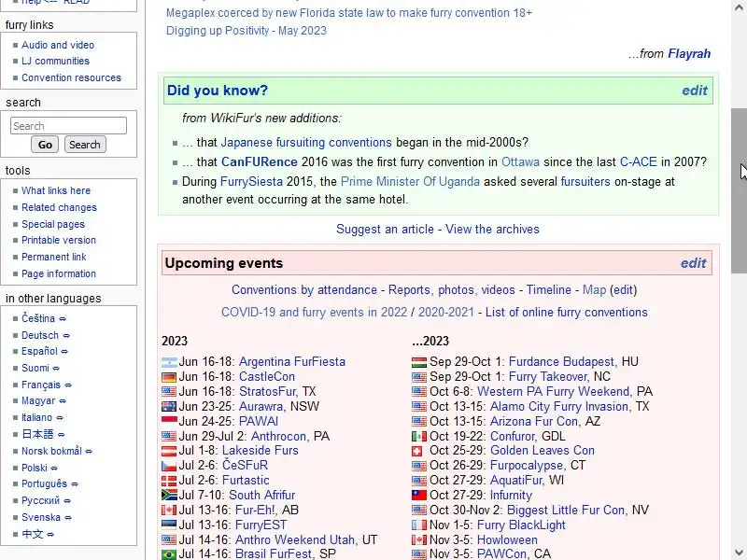Open Printable version tool

click(x=59, y=240)
